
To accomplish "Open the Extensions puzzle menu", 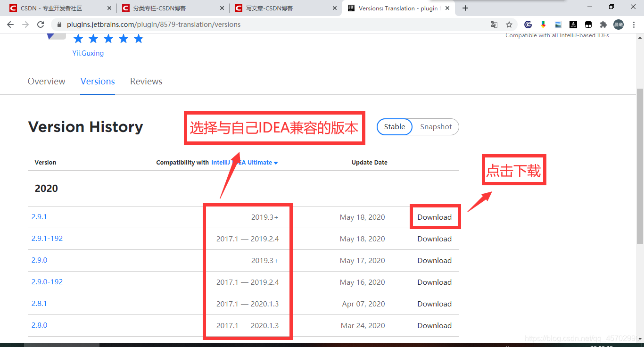I will click(x=603, y=25).
